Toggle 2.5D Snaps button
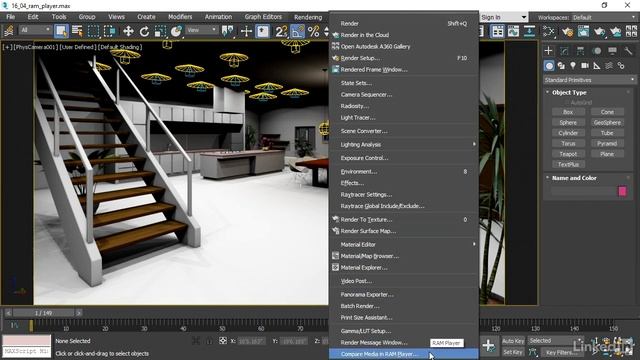640x360 pixels. pos(281,31)
